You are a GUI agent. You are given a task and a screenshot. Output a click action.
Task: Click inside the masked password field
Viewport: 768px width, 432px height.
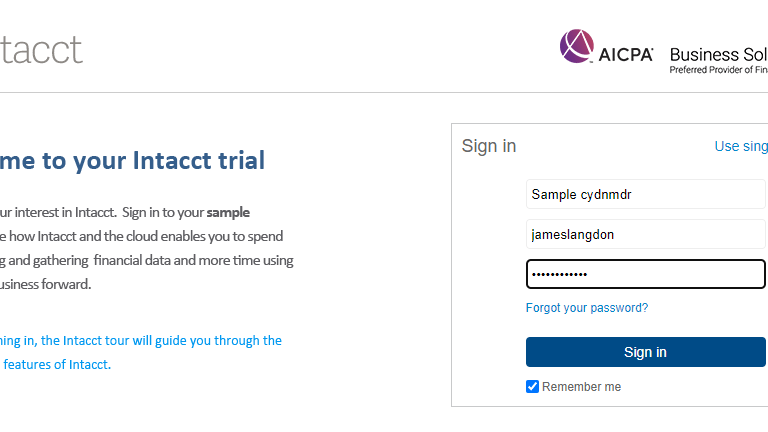(x=646, y=274)
